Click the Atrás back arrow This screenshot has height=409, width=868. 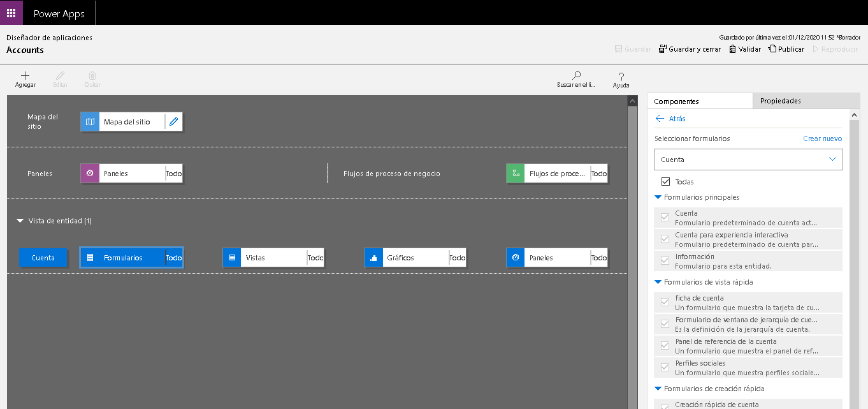(x=660, y=119)
